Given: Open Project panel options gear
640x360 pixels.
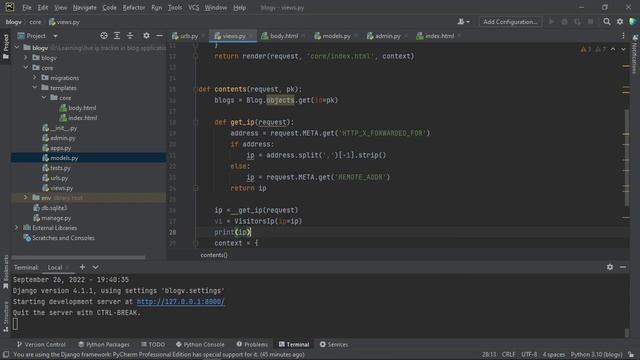Looking at the screenshot, I should pos(146,36).
